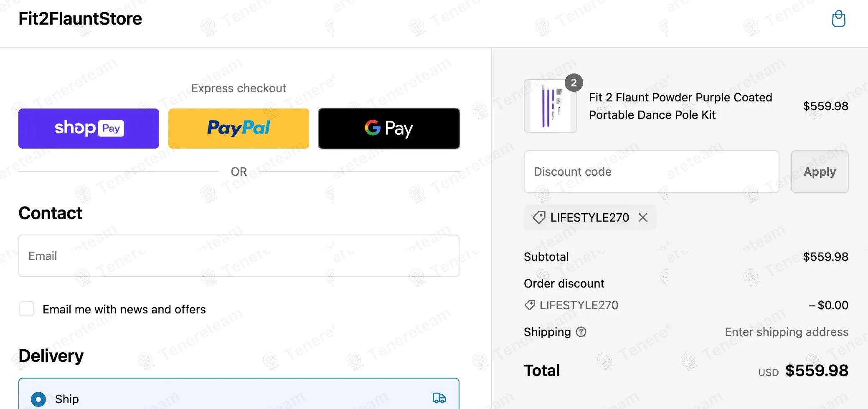The image size is (868, 409).
Task: Click the truck icon in Ship option
Action: pos(439,398)
